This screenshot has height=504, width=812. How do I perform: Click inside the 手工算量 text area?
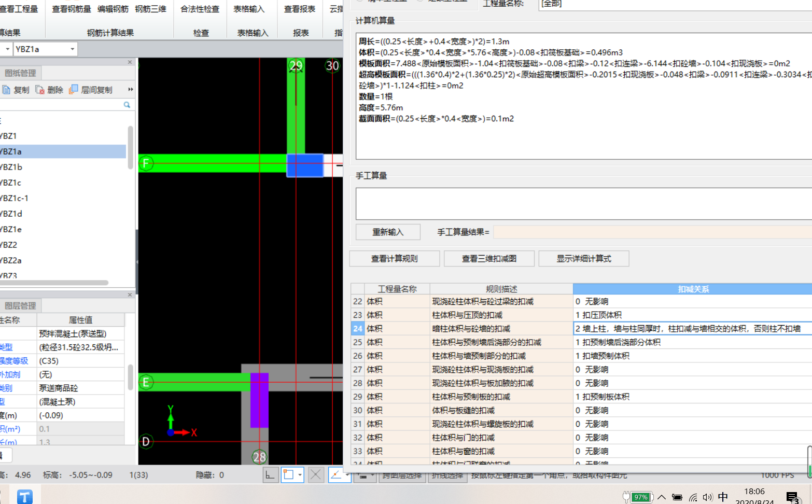click(584, 204)
